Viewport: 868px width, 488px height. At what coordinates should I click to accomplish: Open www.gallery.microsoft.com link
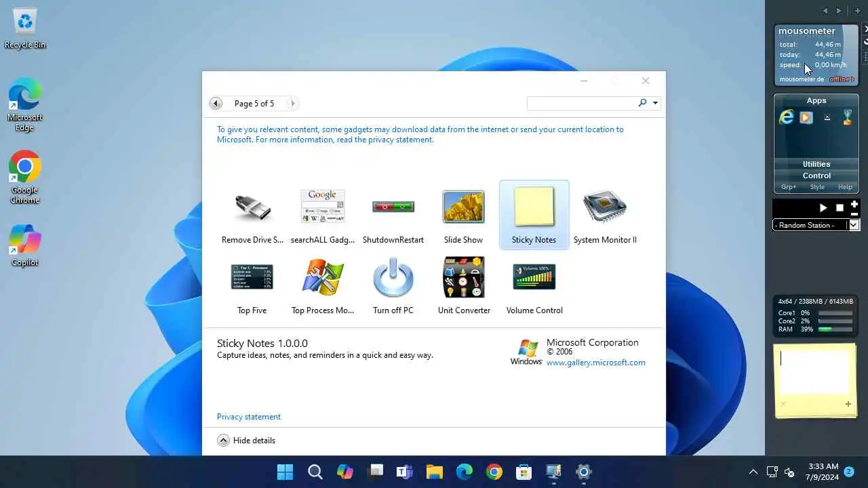coord(596,363)
